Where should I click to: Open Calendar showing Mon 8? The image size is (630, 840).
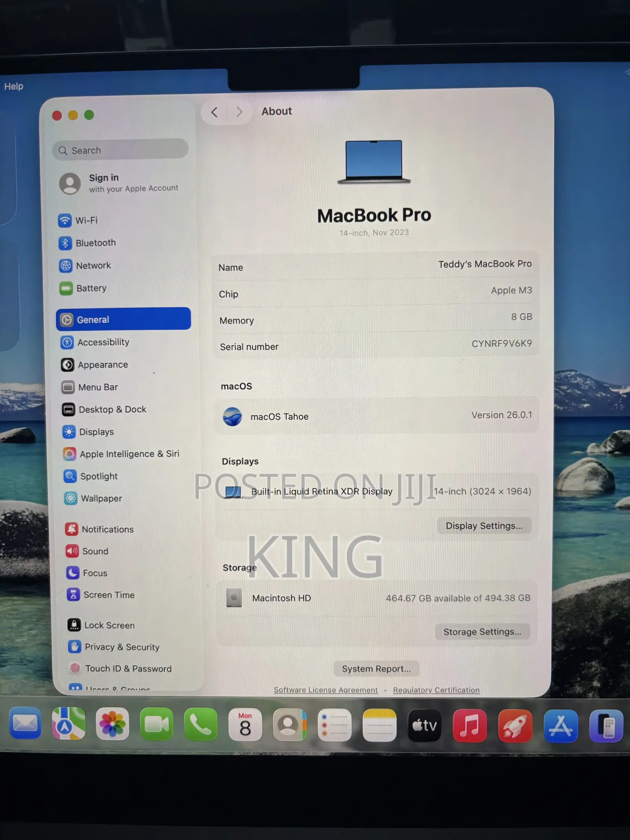(245, 725)
